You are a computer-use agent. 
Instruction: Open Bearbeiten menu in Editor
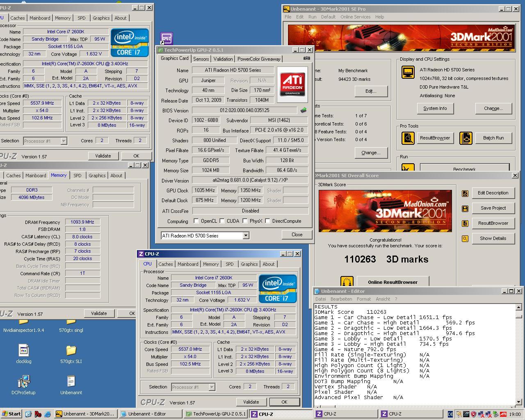click(341, 299)
